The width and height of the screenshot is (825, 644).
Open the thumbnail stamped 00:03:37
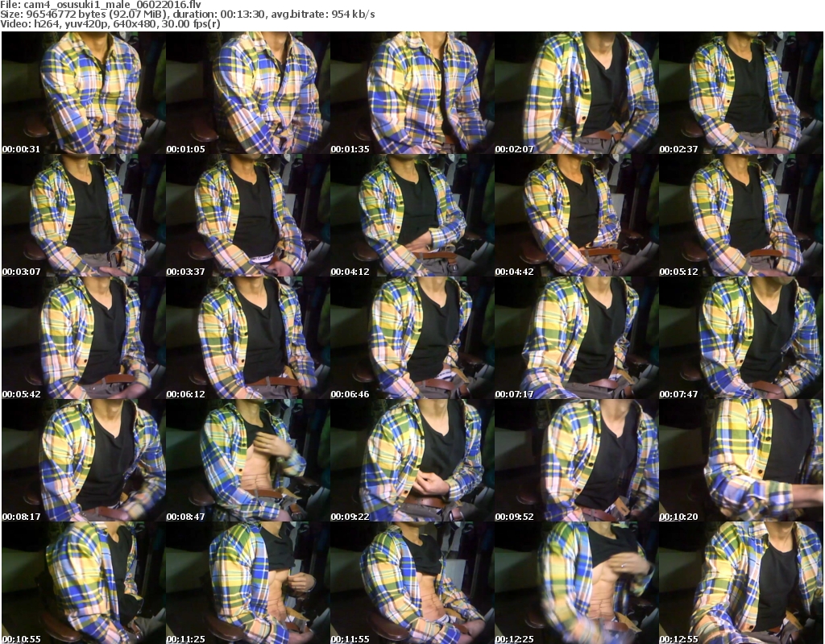(x=248, y=215)
